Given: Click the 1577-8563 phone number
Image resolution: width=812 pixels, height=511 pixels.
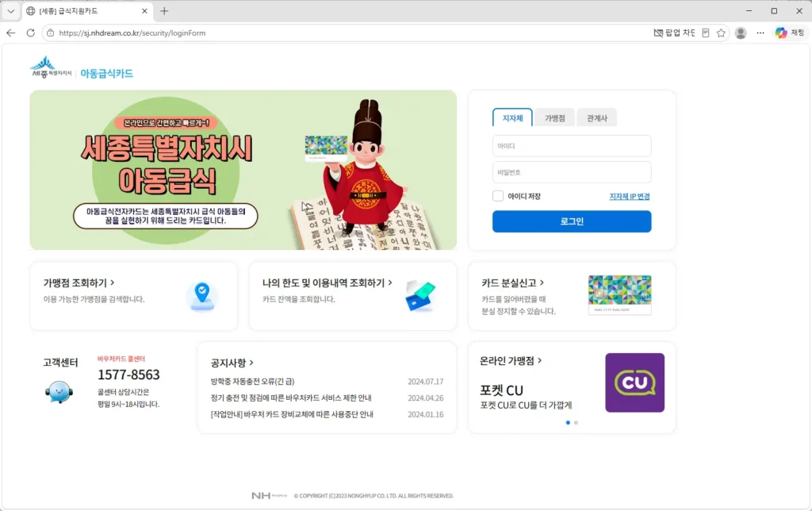Looking at the screenshot, I should [128, 375].
